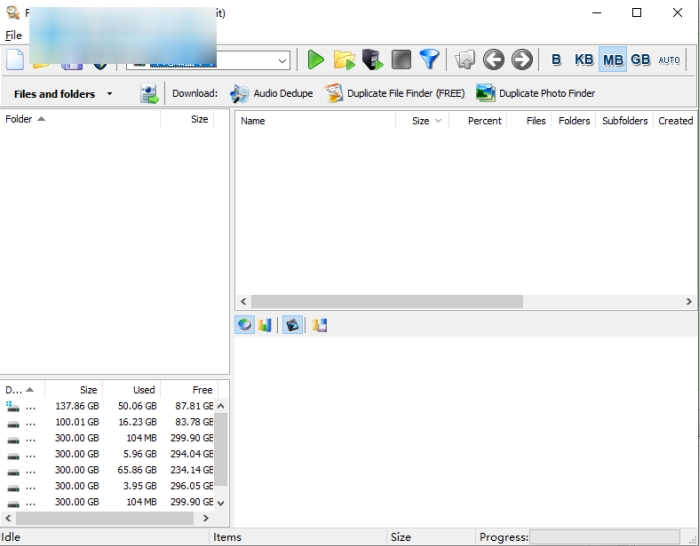Click drive icon in the 137.86 GB row

tap(12, 406)
